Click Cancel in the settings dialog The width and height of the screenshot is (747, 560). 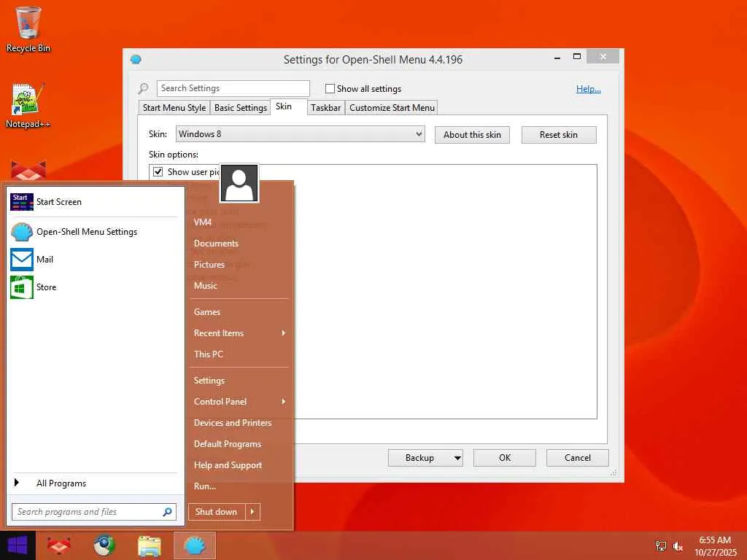pos(578,458)
